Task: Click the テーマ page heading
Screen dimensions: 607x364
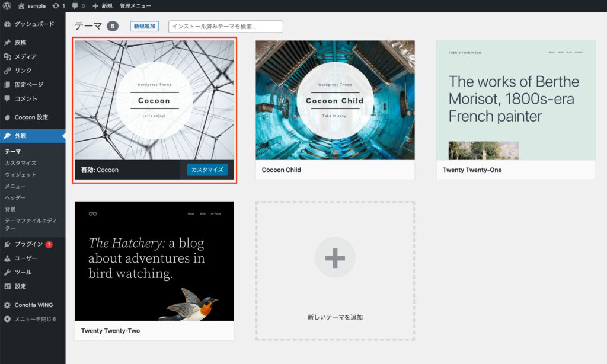Action: [89, 26]
